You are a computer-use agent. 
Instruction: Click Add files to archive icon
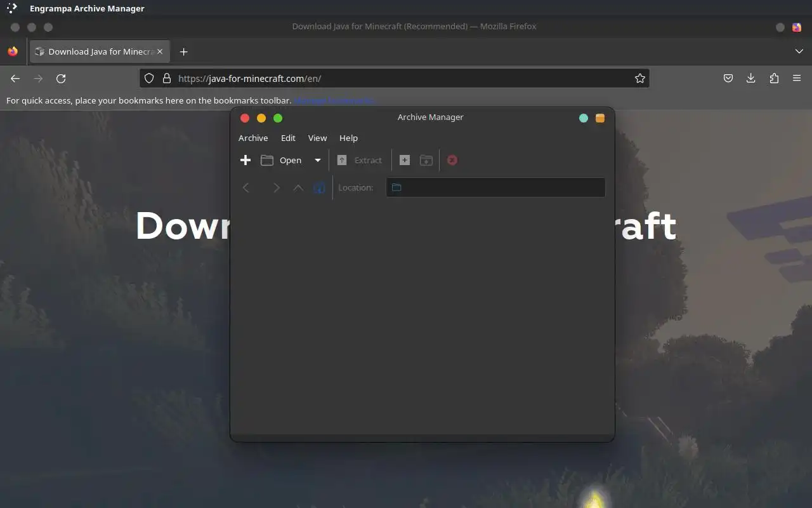[405, 160]
